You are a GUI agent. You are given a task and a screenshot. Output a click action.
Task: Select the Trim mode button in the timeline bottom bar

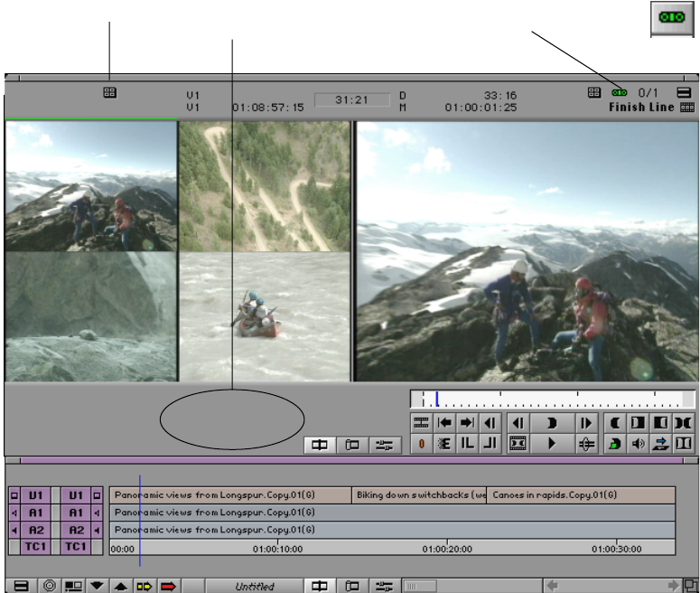coord(352,586)
